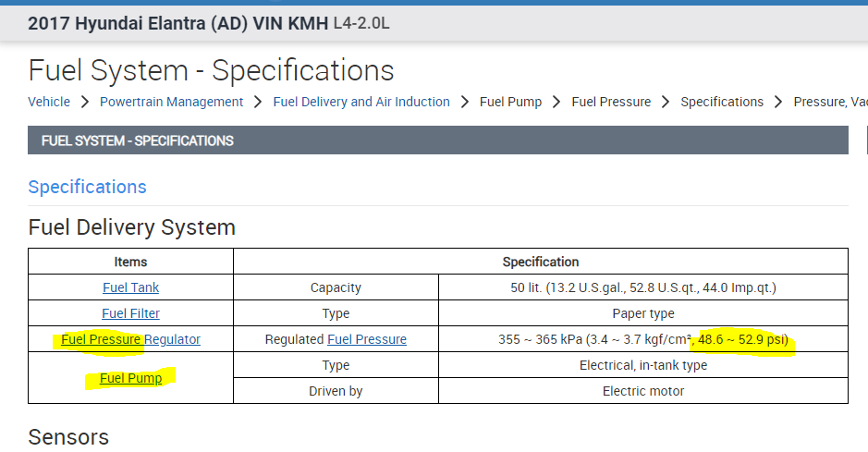The height and width of the screenshot is (452, 868).
Task: Open Powertrain Management breadcrumb
Action: click(x=171, y=102)
